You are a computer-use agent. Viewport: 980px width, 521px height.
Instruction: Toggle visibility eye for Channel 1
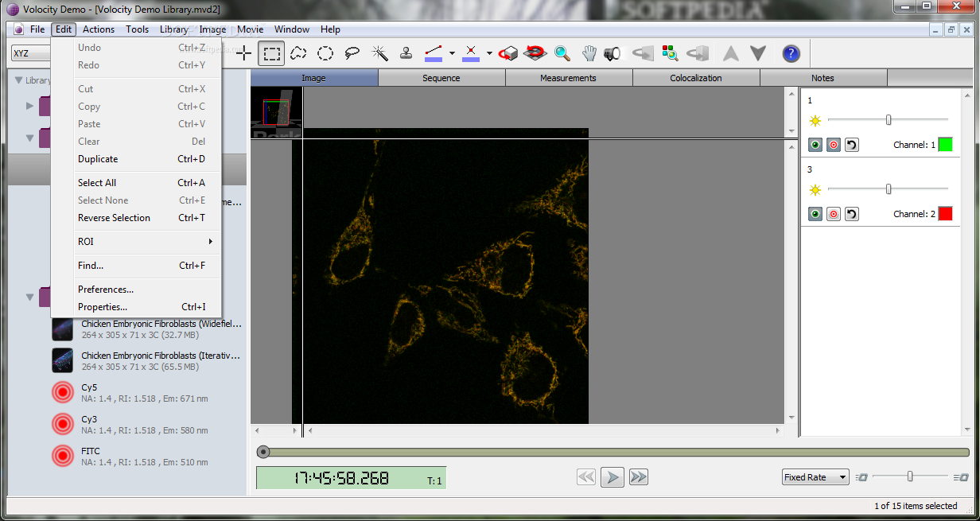[x=815, y=145]
